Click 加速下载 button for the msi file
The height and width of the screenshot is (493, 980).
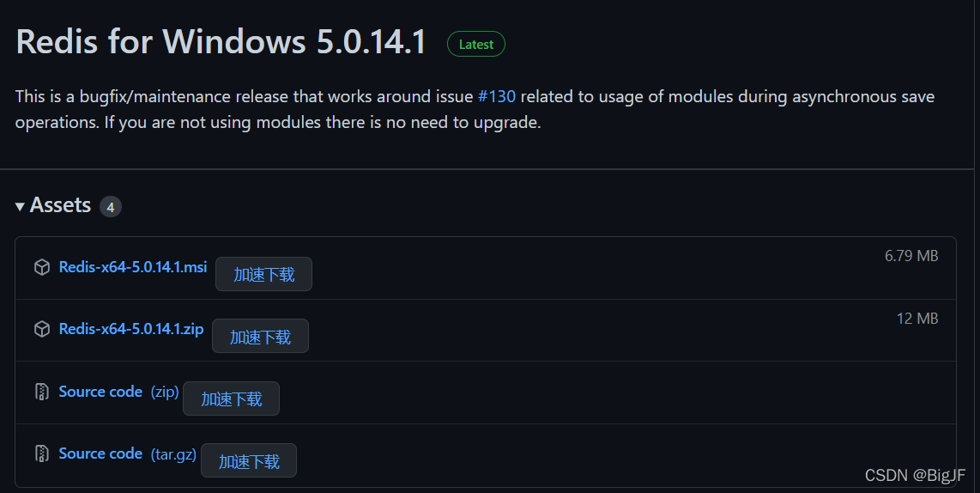(263, 274)
